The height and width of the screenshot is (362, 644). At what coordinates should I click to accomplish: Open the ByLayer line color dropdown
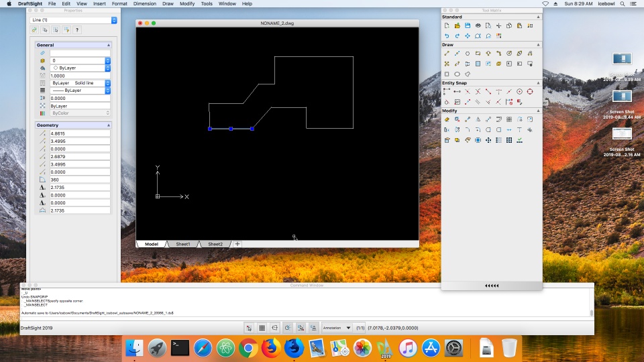[80, 68]
